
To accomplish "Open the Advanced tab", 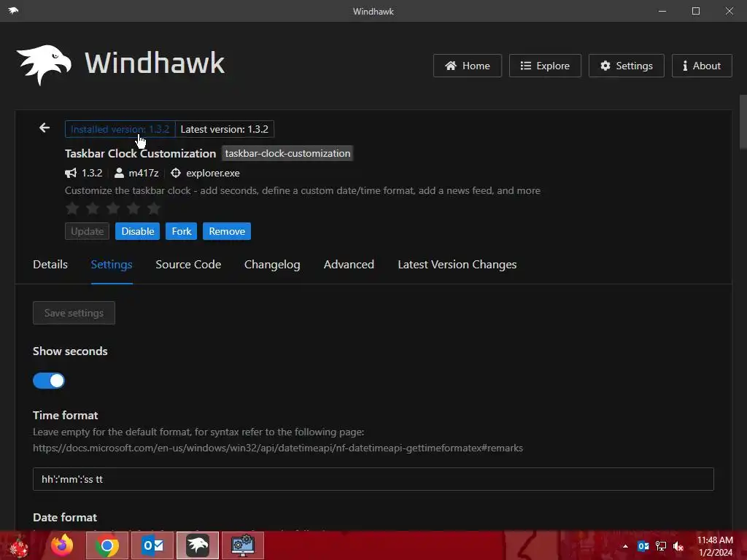I will (349, 264).
